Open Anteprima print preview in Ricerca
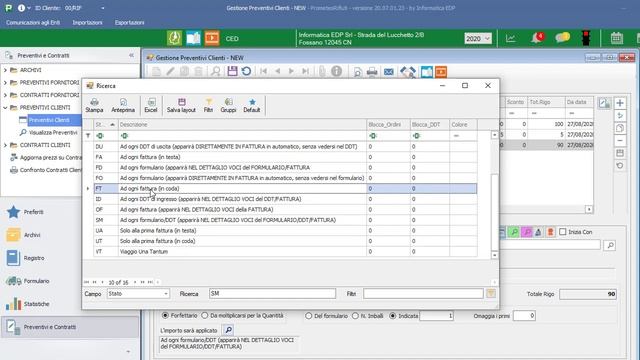640x360 pixels. pos(123,105)
